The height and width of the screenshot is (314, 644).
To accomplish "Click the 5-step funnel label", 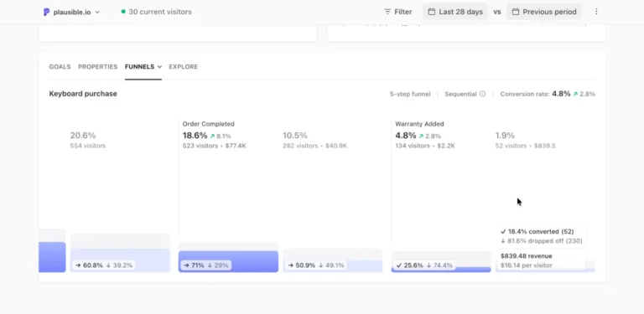I will click(410, 95).
